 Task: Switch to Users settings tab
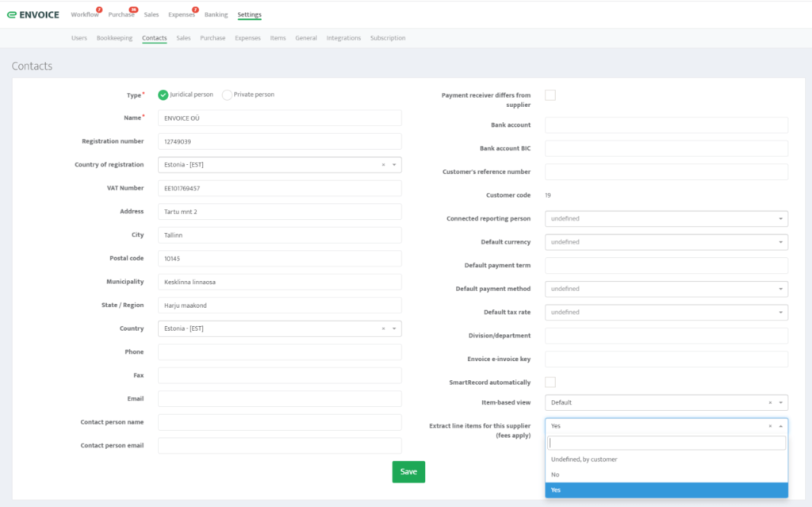point(79,38)
